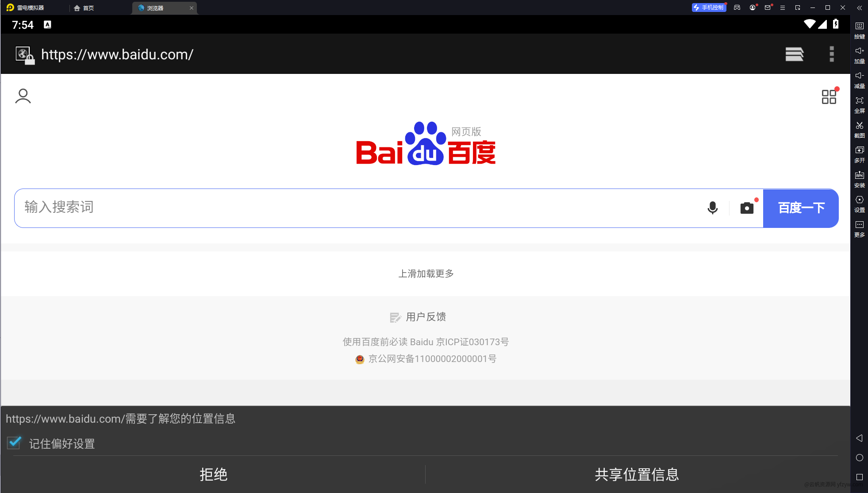The height and width of the screenshot is (493, 868).
Task: Click the Baidu logo
Action: tap(426, 144)
